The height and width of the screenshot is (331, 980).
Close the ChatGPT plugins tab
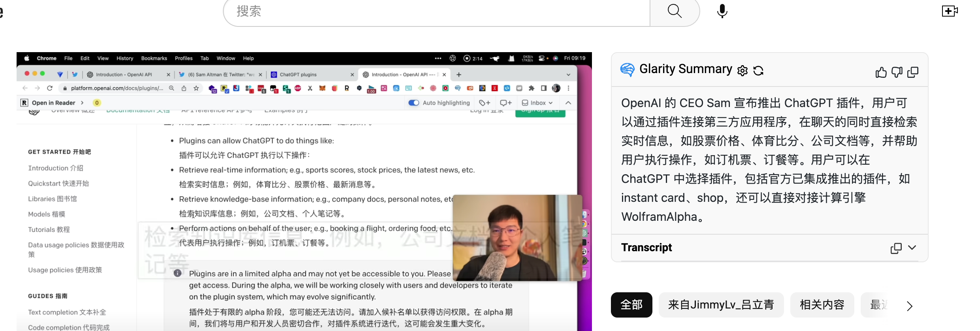click(x=352, y=75)
